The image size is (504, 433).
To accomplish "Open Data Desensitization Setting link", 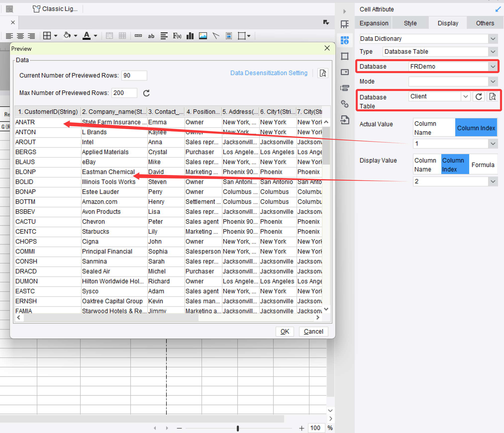I will tap(269, 73).
